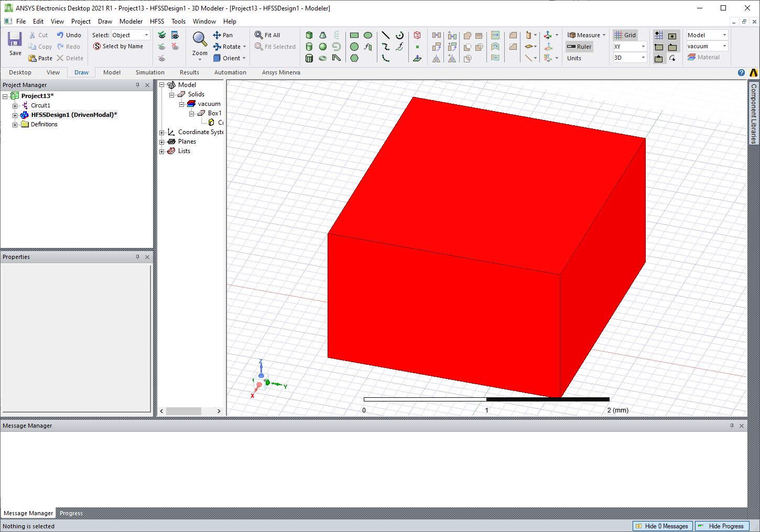This screenshot has height=532, width=760.
Task: Select the Draw Regular Polygon tool
Action: (x=354, y=58)
